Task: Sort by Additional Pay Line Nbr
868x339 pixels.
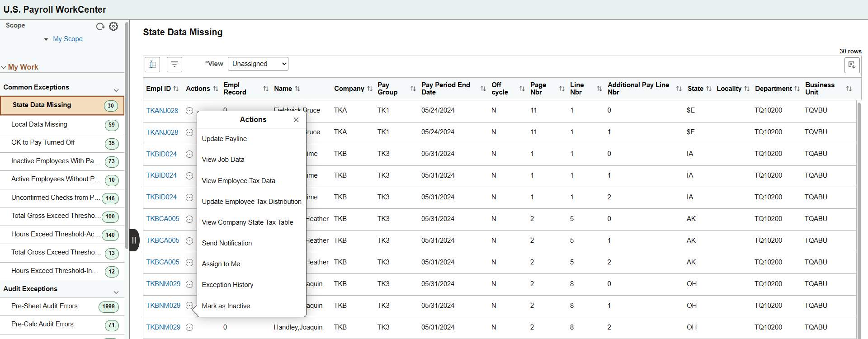Action: click(679, 89)
